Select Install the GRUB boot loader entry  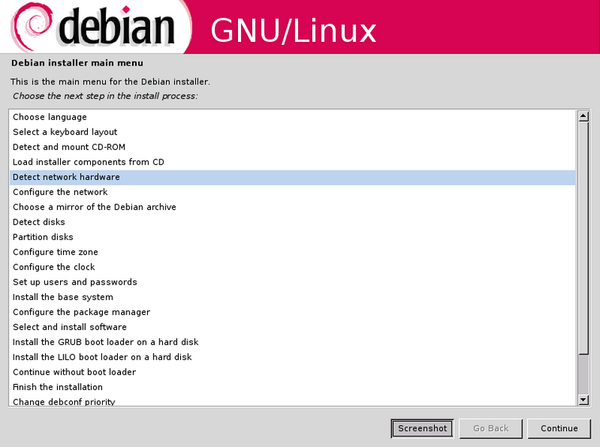[292, 342]
